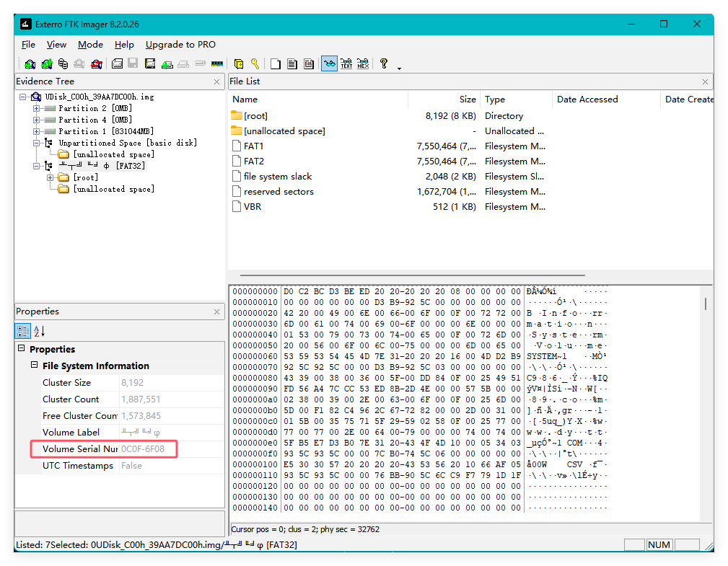Click the greyed Remove Evidence Item icon

pyautogui.click(x=79, y=64)
